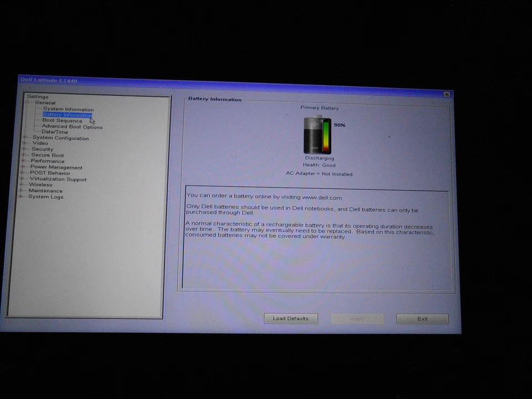Open the Date/Time settings
The height and width of the screenshot is (399, 532).
point(55,132)
